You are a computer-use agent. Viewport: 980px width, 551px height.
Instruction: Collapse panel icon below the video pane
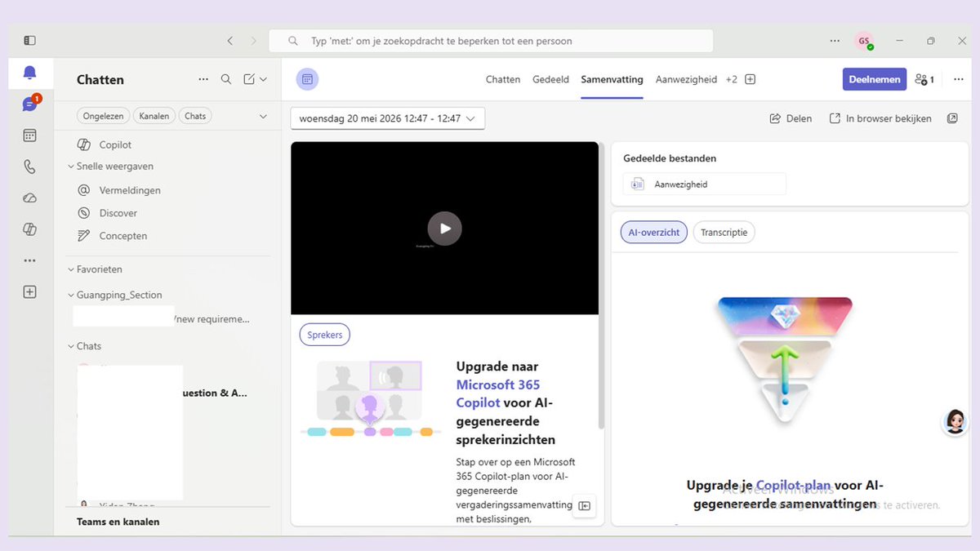tap(584, 506)
